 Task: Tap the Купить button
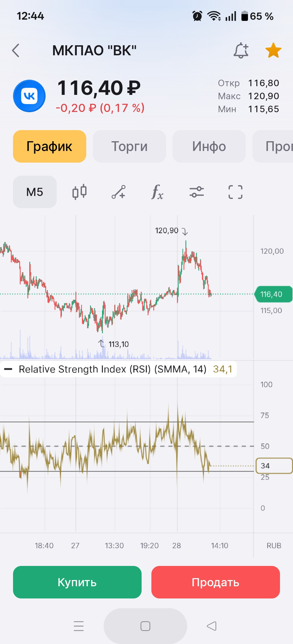click(x=77, y=582)
